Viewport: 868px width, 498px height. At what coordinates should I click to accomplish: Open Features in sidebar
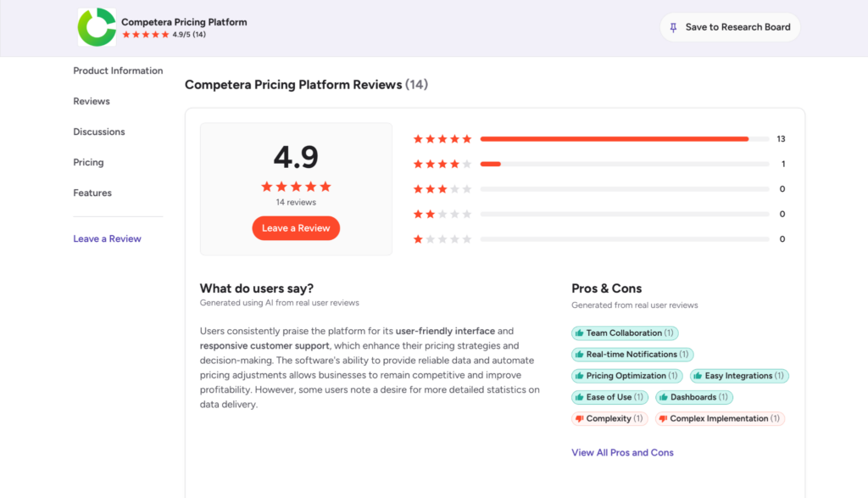[92, 193]
